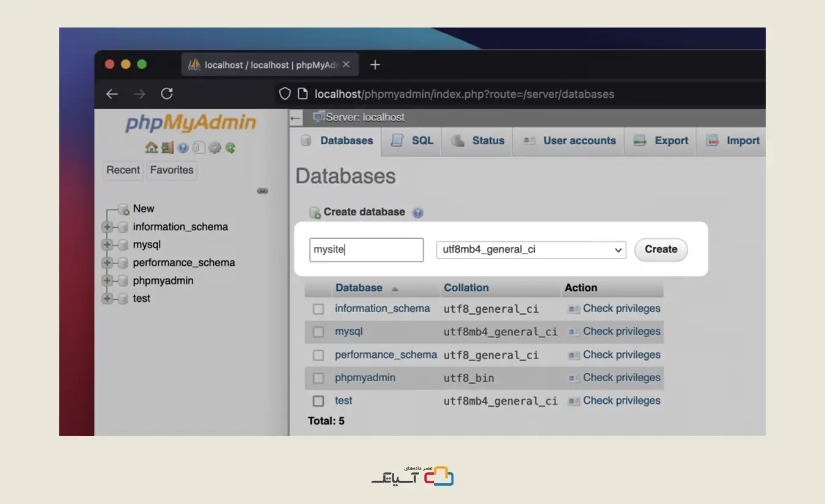Tick the information_schema row checkbox
The height and width of the screenshot is (504, 825).
coord(318,309)
